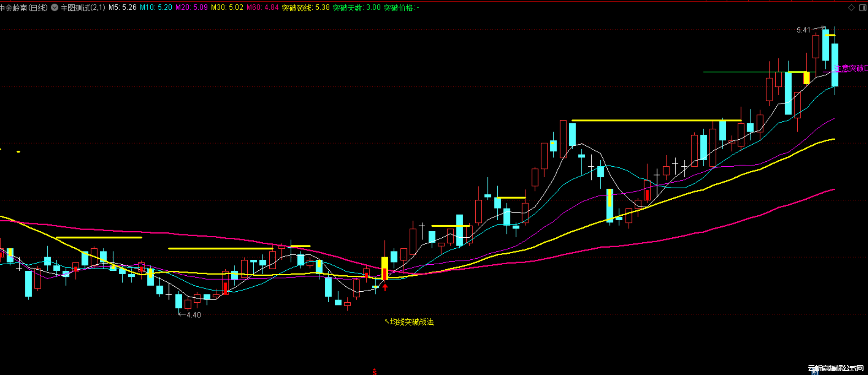
Task: Click the 均线突破战法 annotation text
Action: [412, 322]
